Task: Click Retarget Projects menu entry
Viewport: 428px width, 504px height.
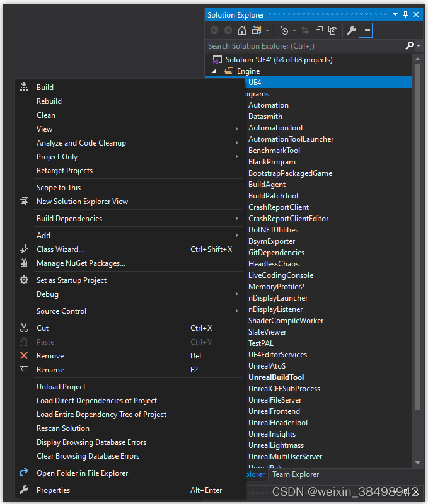Action: (130, 171)
